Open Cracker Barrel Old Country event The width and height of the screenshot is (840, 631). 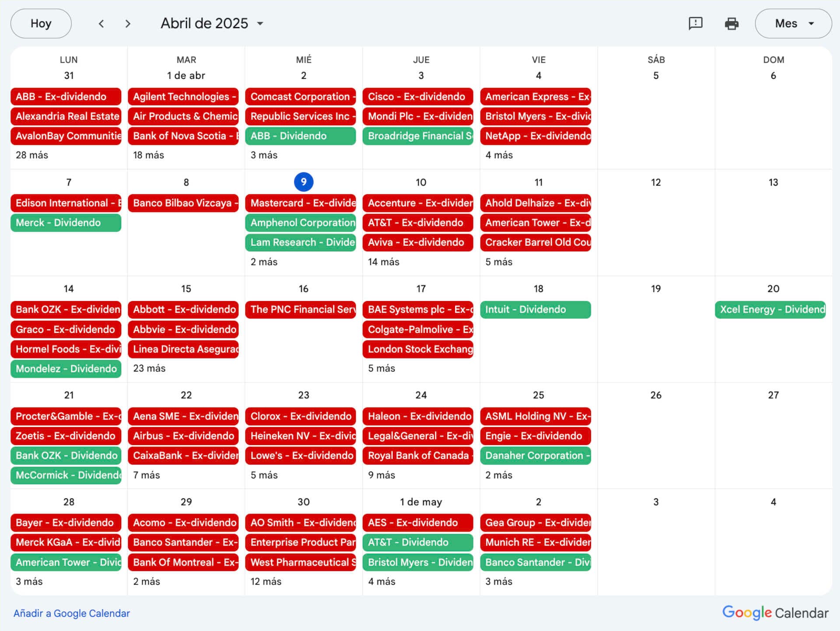pyautogui.click(x=535, y=242)
